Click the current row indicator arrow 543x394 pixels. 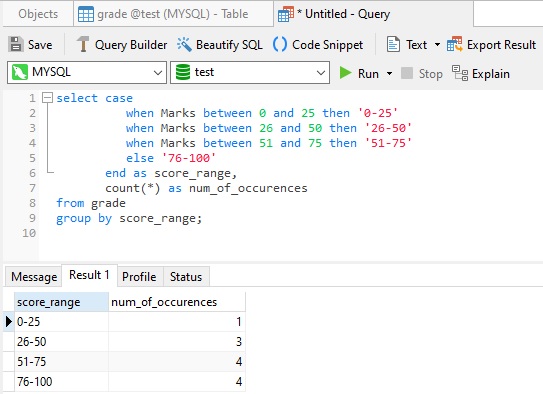coord(9,322)
